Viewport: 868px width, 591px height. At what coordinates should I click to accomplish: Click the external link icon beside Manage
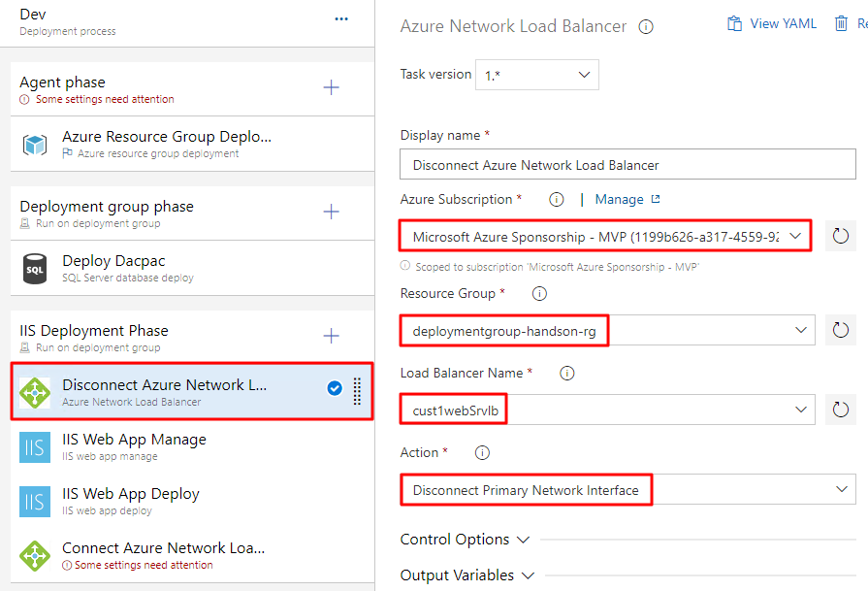click(x=656, y=199)
